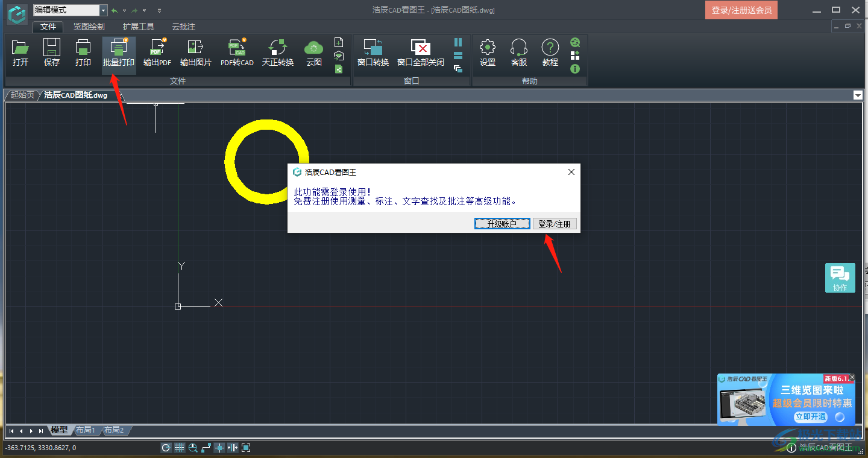Toggle the mirror-arrows status bar icon
Image resolution: width=868 pixels, height=458 pixels.
(x=233, y=448)
